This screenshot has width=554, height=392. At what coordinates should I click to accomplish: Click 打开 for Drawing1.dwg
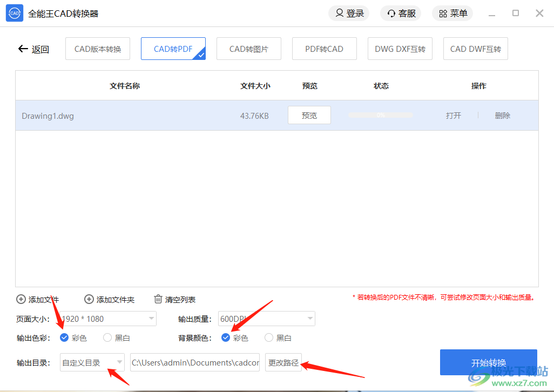click(454, 116)
